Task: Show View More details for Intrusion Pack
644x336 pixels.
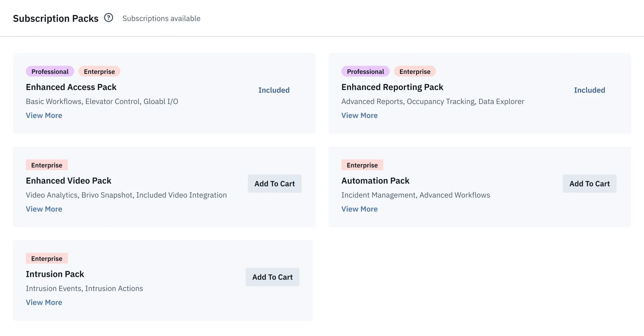Action: point(44,303)
